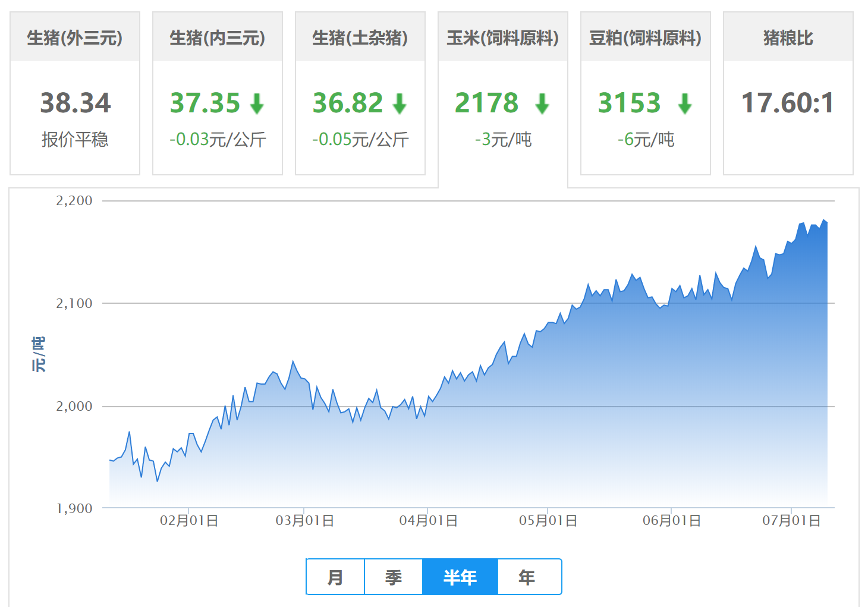Click the green down arrow beside 36.82
The image size is (868, 607).
pos(400,103)
